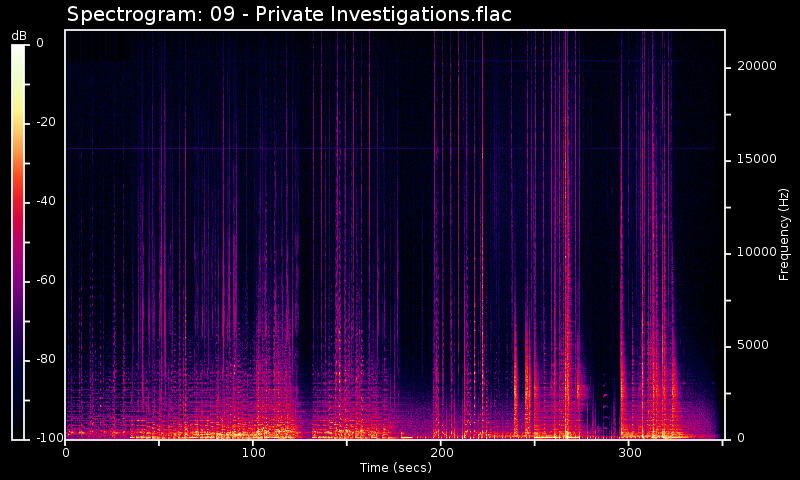
Task: Click the 200 seconds time axis marker
Action: tap(441, 453)
